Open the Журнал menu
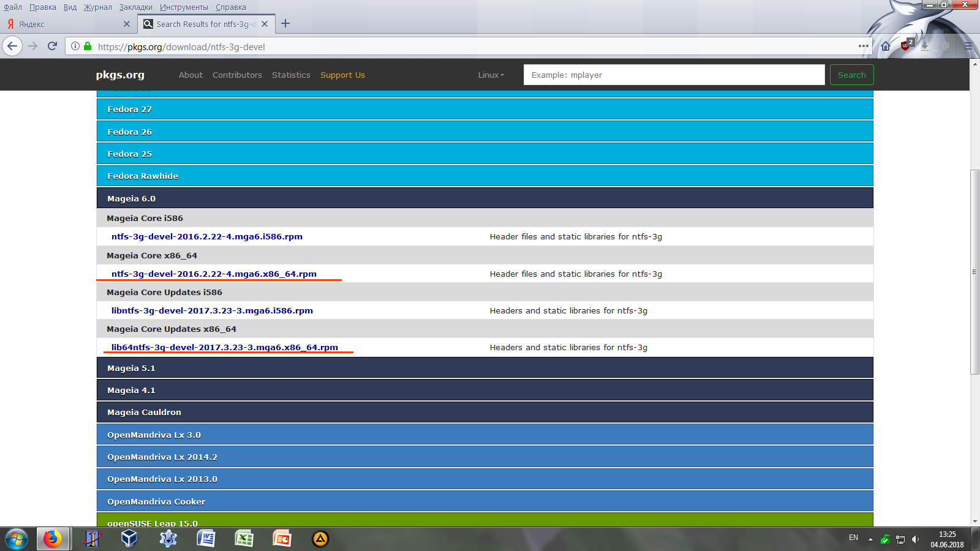 click(98, 7)
